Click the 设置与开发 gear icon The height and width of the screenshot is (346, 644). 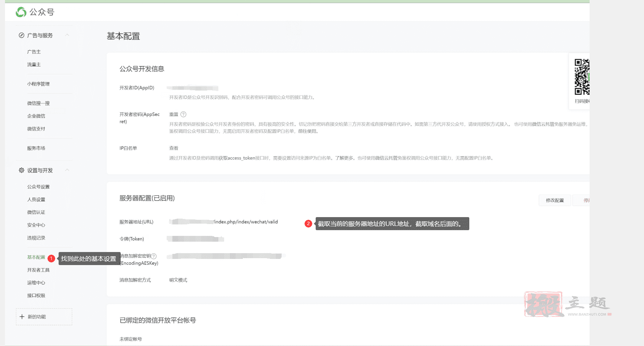coord(21,170)
